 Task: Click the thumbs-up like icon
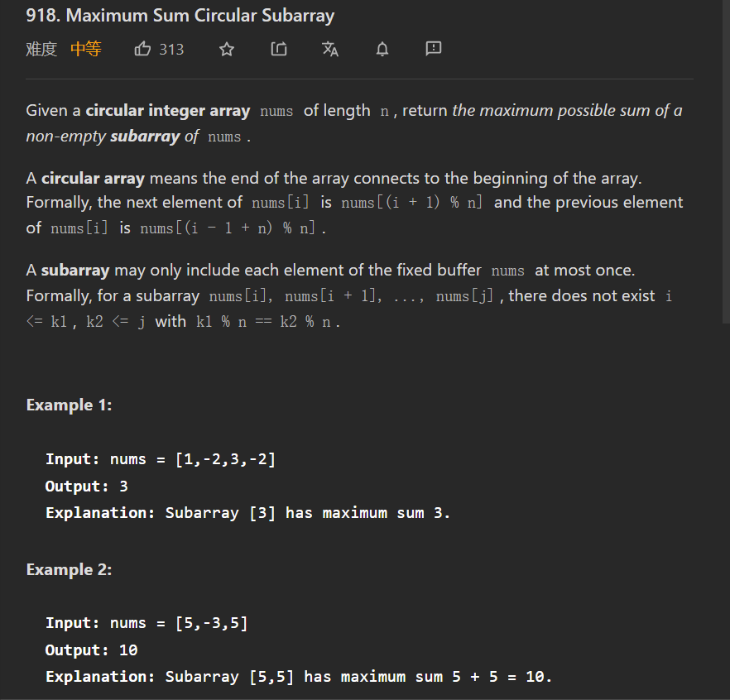(142, 50)
